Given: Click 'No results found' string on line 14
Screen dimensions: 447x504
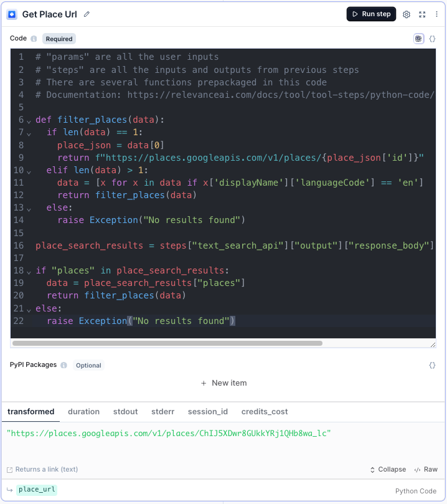Looking at the screenshot, I should (192, 220).
